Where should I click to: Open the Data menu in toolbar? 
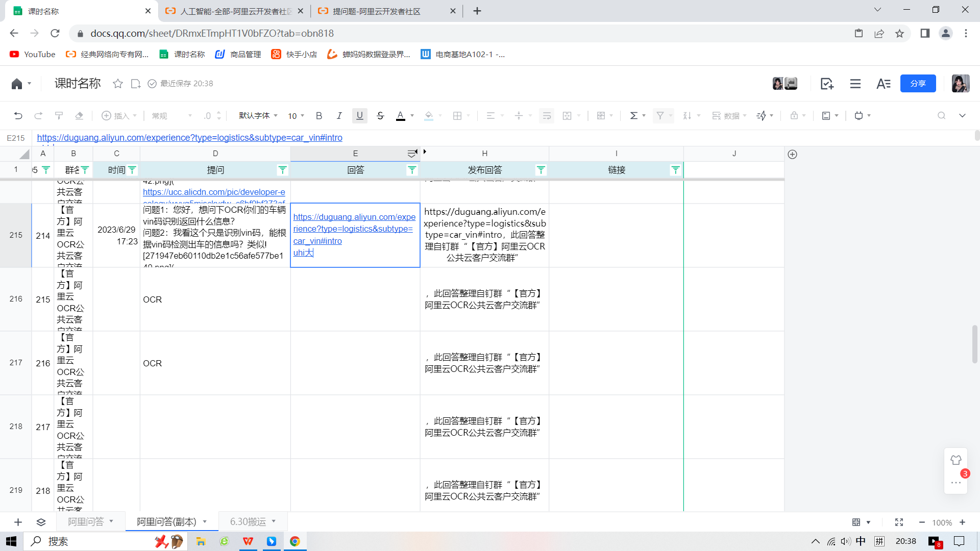(x=729, y=116)
